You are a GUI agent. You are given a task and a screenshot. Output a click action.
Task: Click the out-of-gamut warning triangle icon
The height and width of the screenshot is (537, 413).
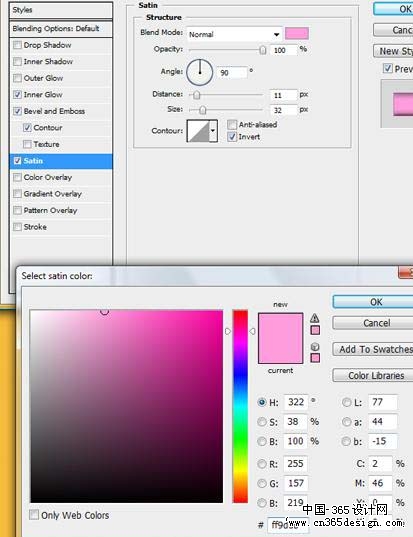[x=315, y=318]
